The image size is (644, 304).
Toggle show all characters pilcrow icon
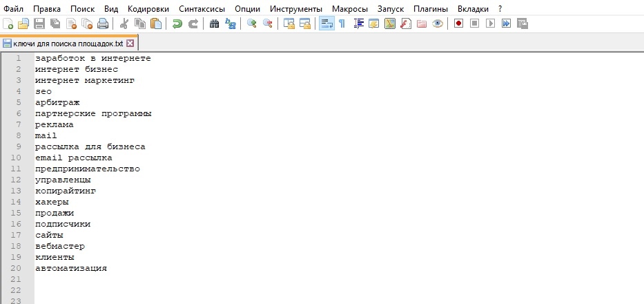[342, 23]
